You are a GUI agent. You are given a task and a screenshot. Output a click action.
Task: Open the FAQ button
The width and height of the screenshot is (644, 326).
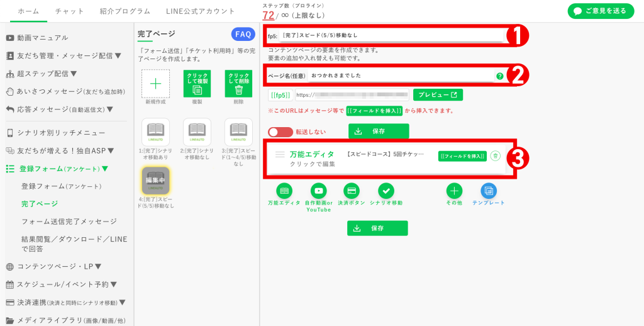243,35
